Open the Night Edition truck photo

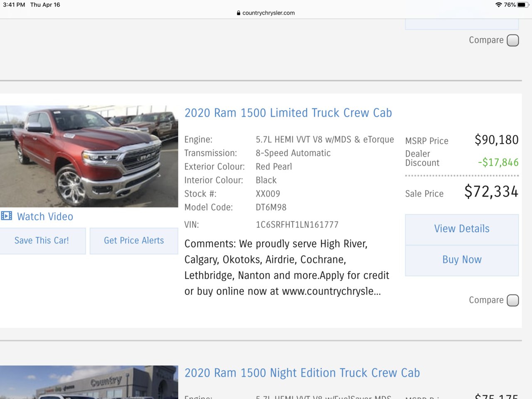tap(89, 382)
